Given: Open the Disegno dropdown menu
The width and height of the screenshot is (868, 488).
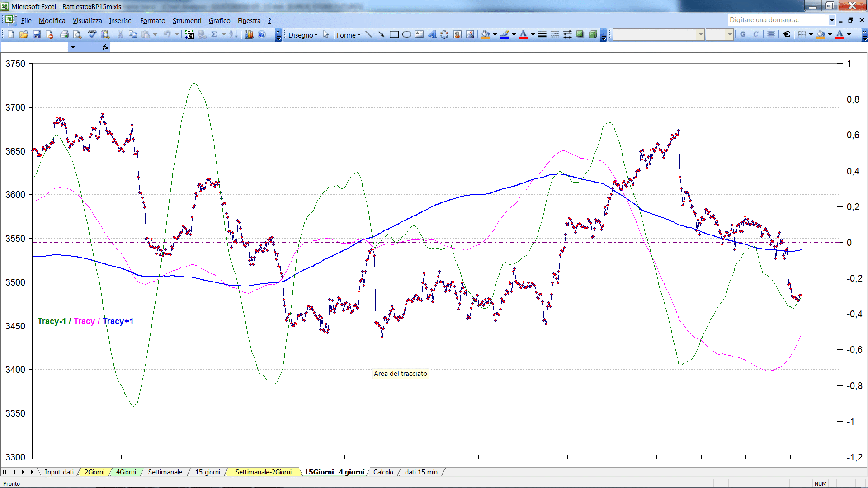Looking at the screenshot, I should 303,35.
